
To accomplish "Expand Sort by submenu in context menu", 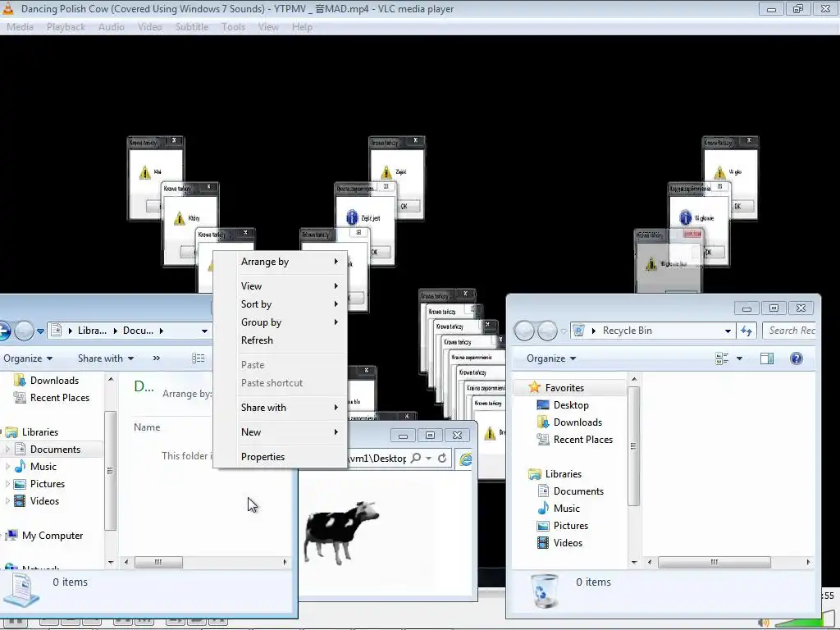I will pyautogui.click(x=281, y=304).
